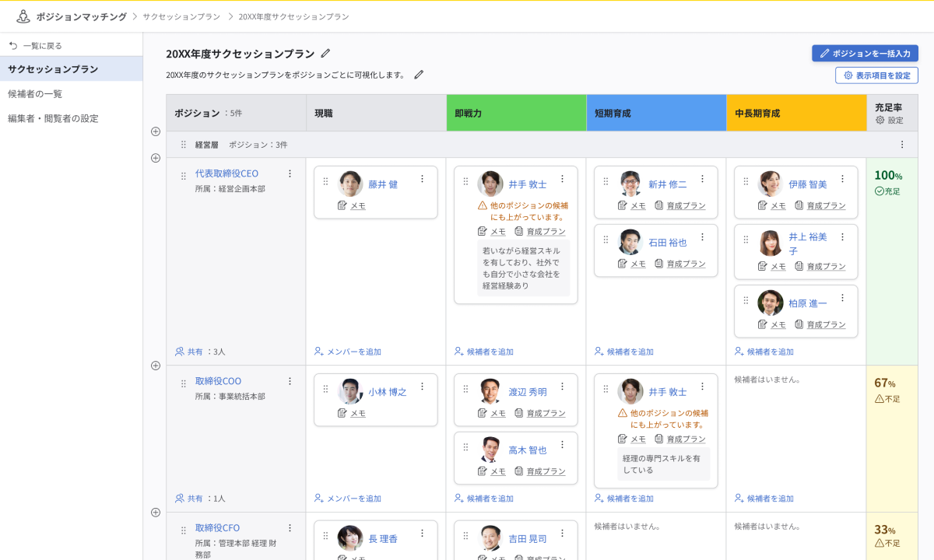This screenshot has width=934, height=560.
Task: Open the ポジションマッチング app logo
Action: pos(23,16)
